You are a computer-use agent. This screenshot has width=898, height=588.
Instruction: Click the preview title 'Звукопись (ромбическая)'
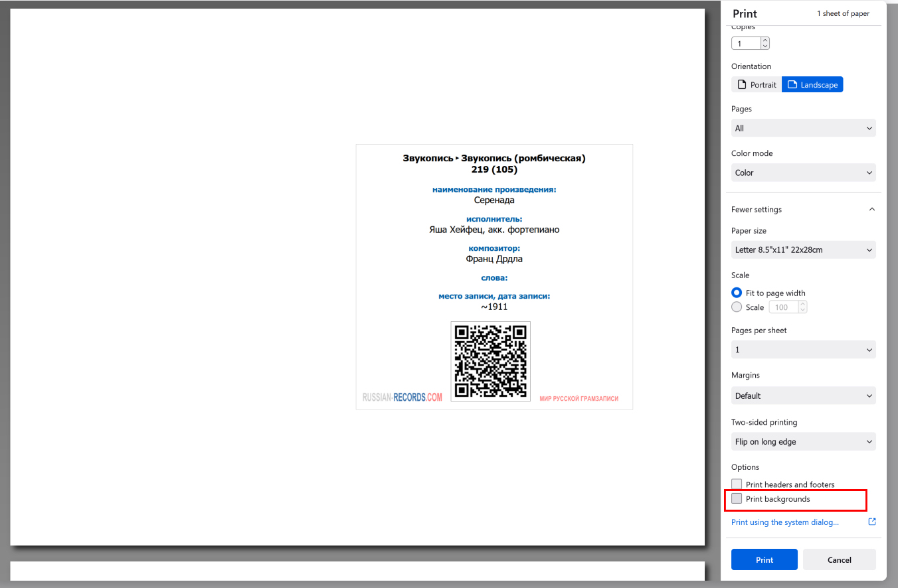[x=523, y=158]
